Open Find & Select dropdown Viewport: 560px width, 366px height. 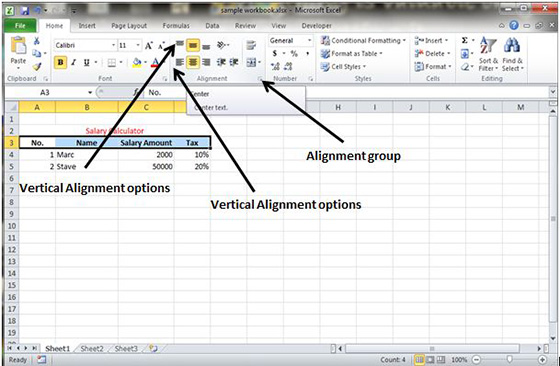[x=512, y=54]
